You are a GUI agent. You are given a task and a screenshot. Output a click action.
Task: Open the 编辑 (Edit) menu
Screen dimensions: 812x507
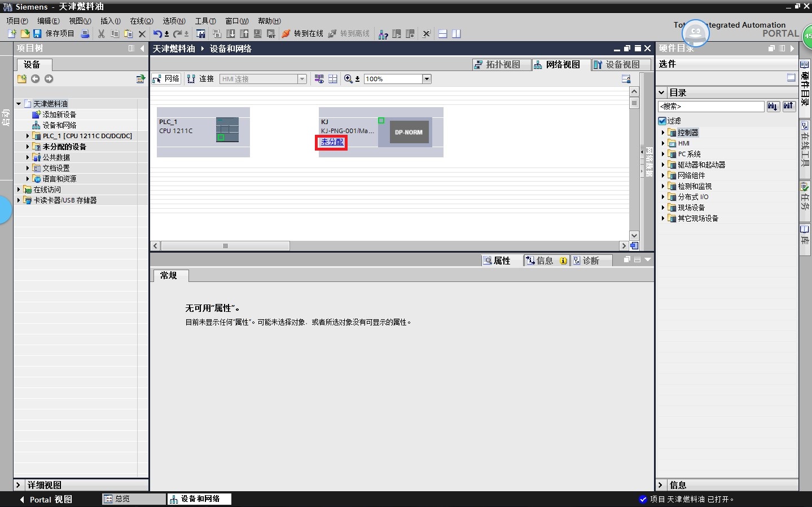click(48, 21)
